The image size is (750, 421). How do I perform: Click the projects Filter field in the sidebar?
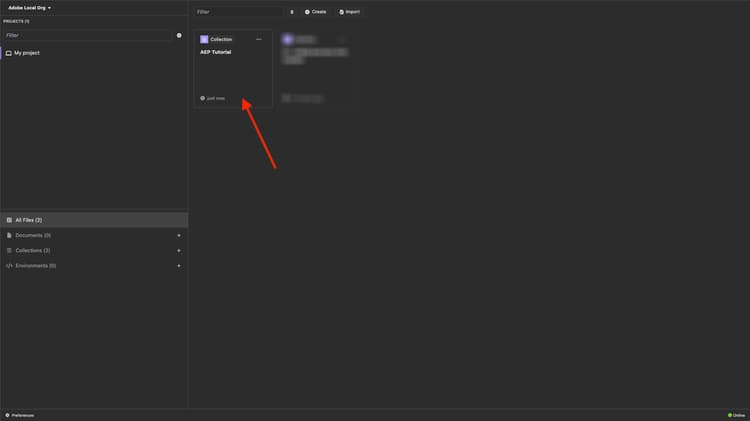[88, 35]
